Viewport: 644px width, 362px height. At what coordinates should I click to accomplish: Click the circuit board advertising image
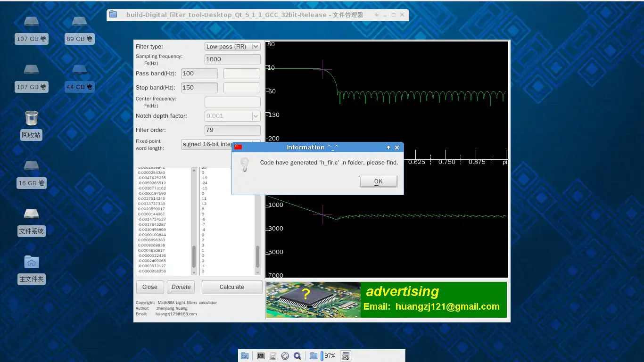(x=314, y=300)
